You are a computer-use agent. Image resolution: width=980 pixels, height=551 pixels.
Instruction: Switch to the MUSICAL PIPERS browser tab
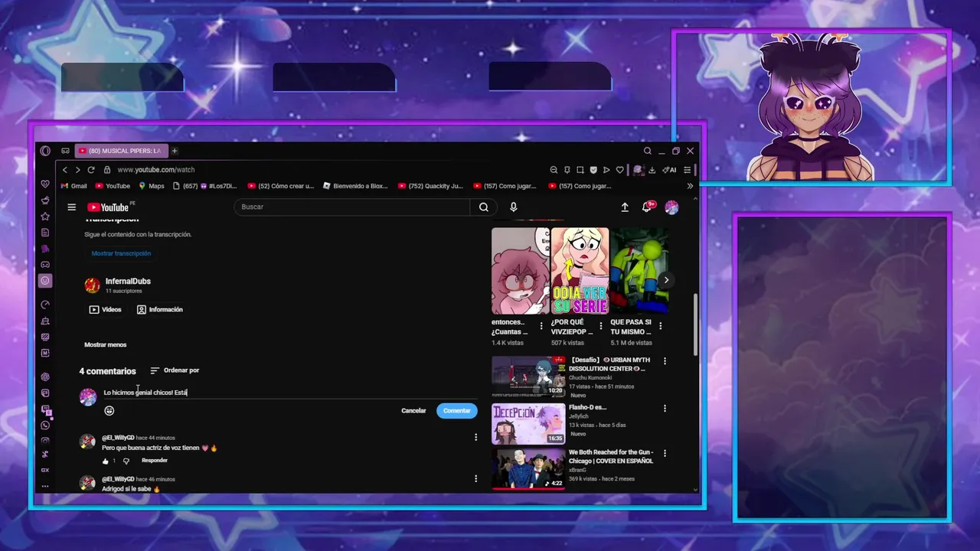(x=120, y=151)
